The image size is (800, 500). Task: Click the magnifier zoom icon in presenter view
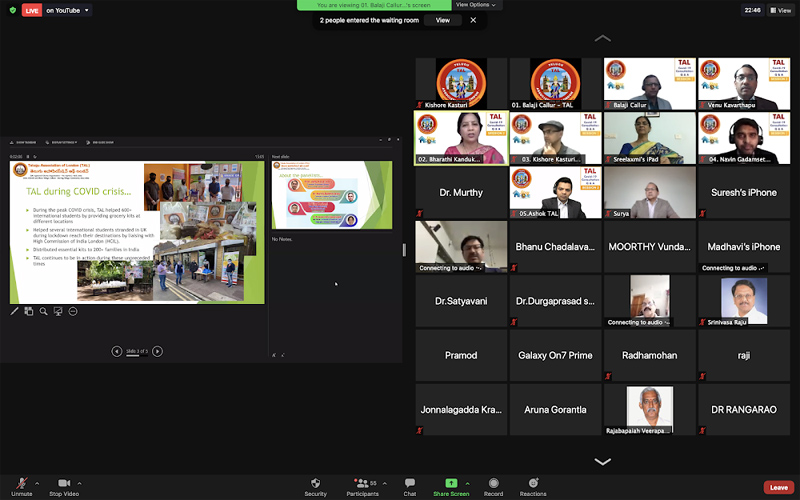[43, 311]
